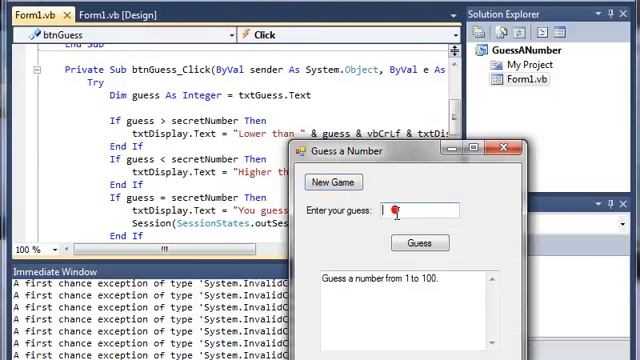Click the Refresh icon in Solution Explorer
This screenshot has width=640, height=360.
(519, 32)
